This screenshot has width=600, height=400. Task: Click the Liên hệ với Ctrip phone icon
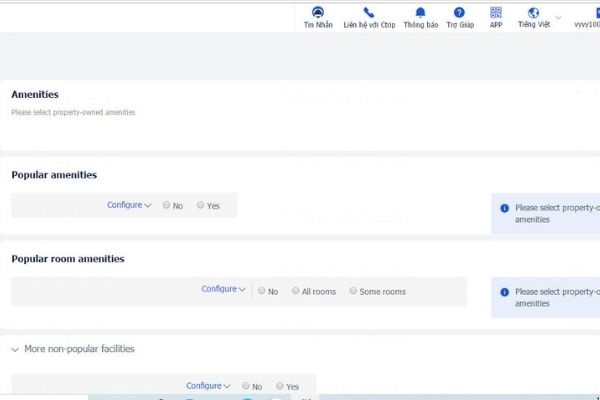tap(368, 13)
